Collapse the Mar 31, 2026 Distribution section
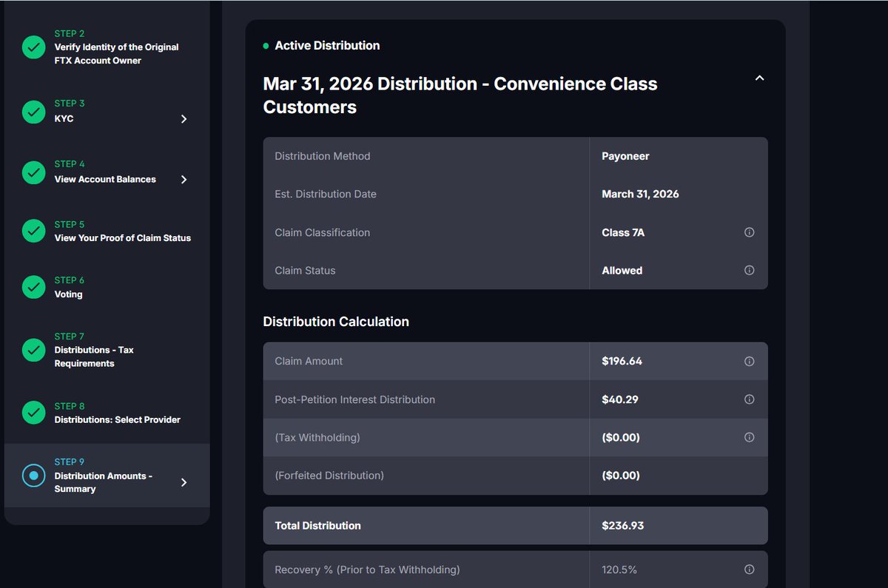Viewport: 888px width, 588px height. [x=759, y=78]
